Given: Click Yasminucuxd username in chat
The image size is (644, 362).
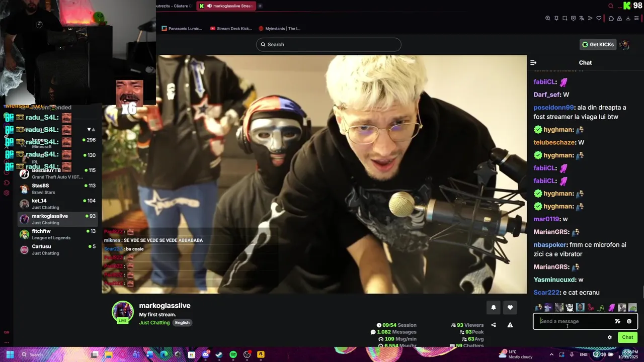Looking at the screenshot, I should (554, 280).
